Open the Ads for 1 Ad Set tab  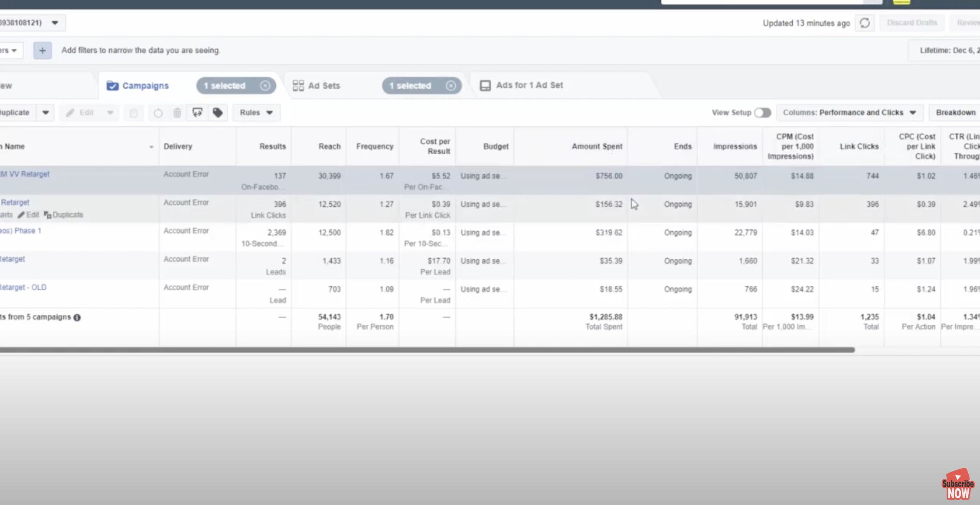click(x=529, y=85)
